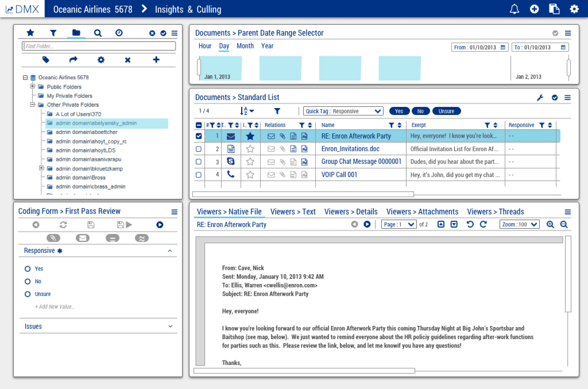Switch to Viewers > Details tab
The image size is (588, 389).
(351, 212)
